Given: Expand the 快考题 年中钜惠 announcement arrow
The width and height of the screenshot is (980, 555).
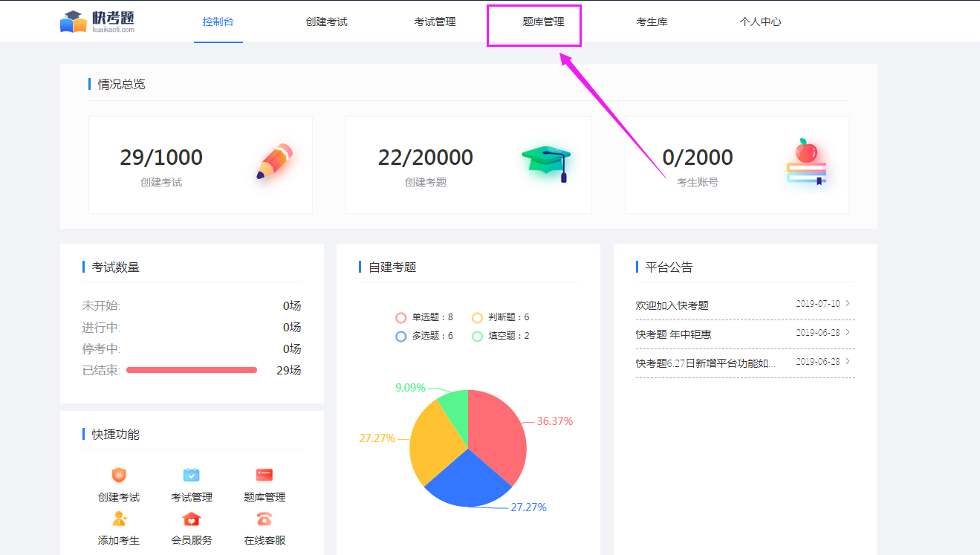Looking at the screenshot, I should (848, 332).
